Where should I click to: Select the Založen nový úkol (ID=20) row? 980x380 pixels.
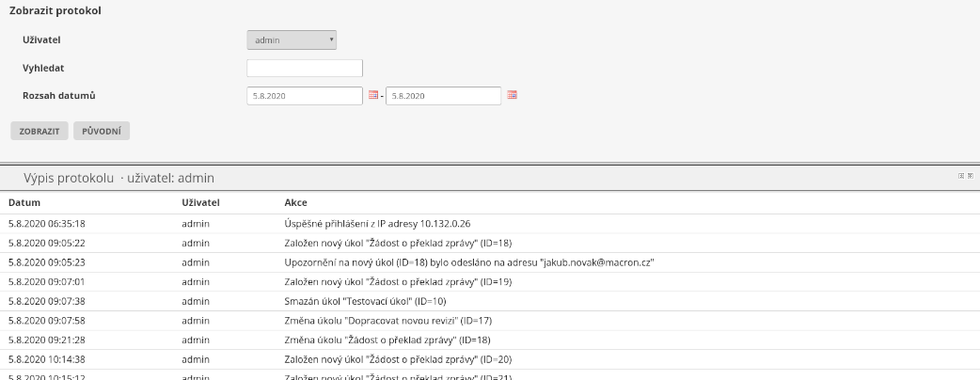[x=384, y=359]
